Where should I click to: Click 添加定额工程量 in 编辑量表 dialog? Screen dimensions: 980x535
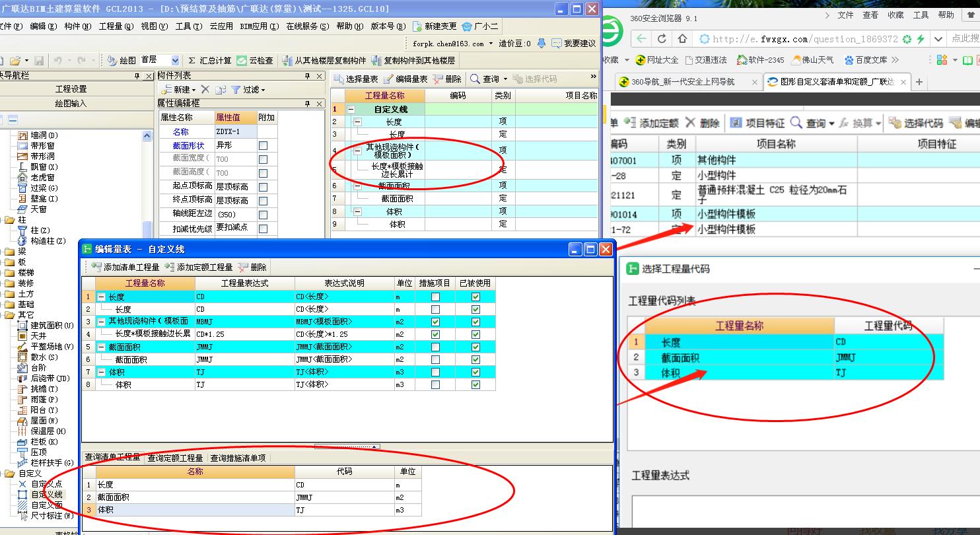pyautogui.click(x=199, y=267)
